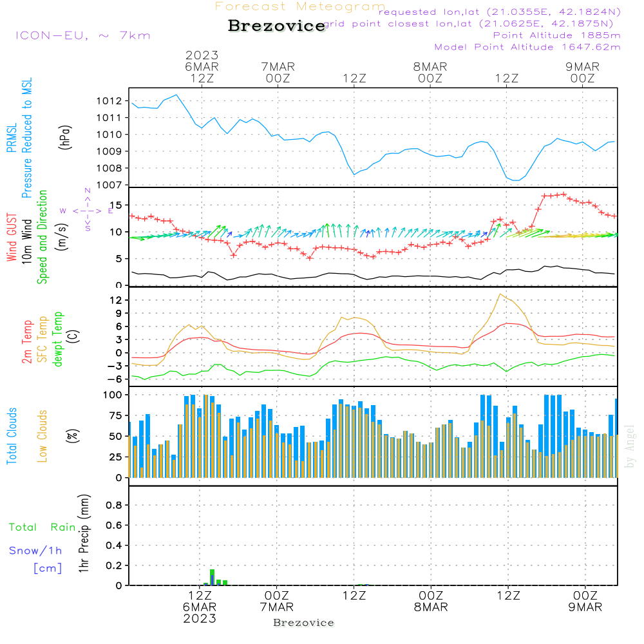Viewport: 644px width, 644px height.
Task: Click the Low Clouds axis label
Action: [x=43, y=436]
